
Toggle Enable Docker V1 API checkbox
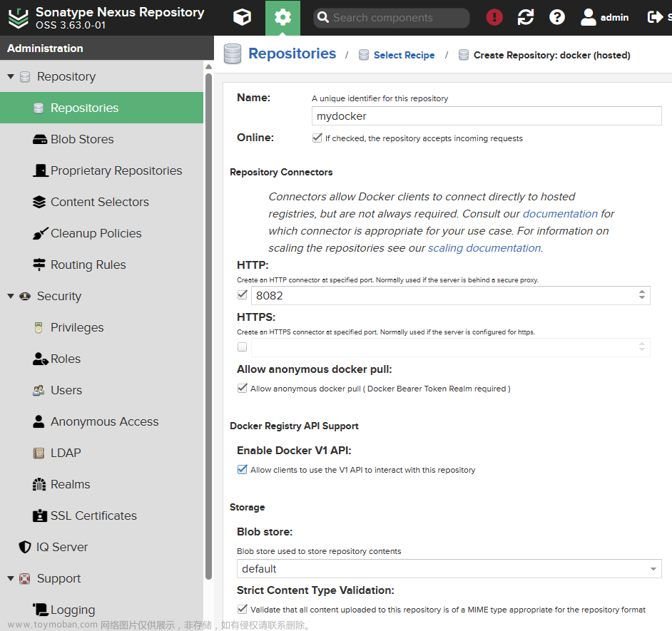242,469
